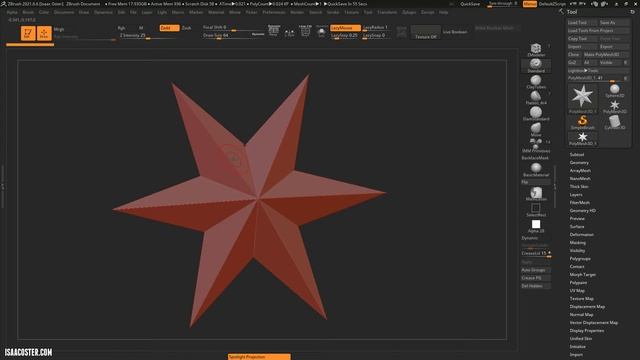The height and width of the screenshot is (360, 640).
Task: Expand the Masking section
Action: pyautogui.click(x=578, y=242)
